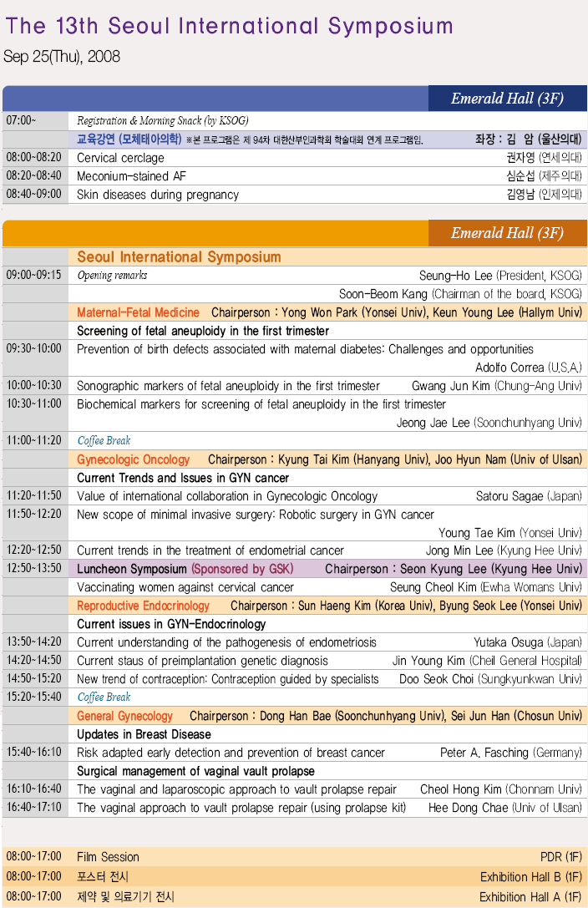Click speaker name '권자영 (연세의대)'
The image size is (588, 908).
pos(544,158)
